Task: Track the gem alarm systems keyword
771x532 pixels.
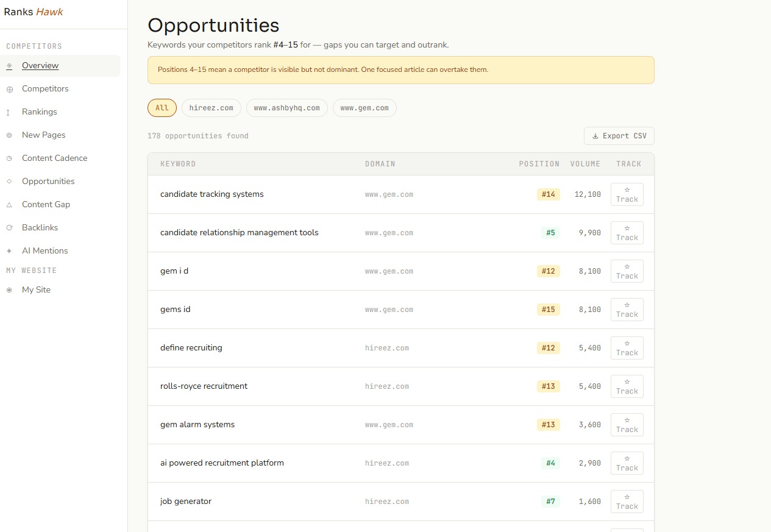Action: coord(627,425)
